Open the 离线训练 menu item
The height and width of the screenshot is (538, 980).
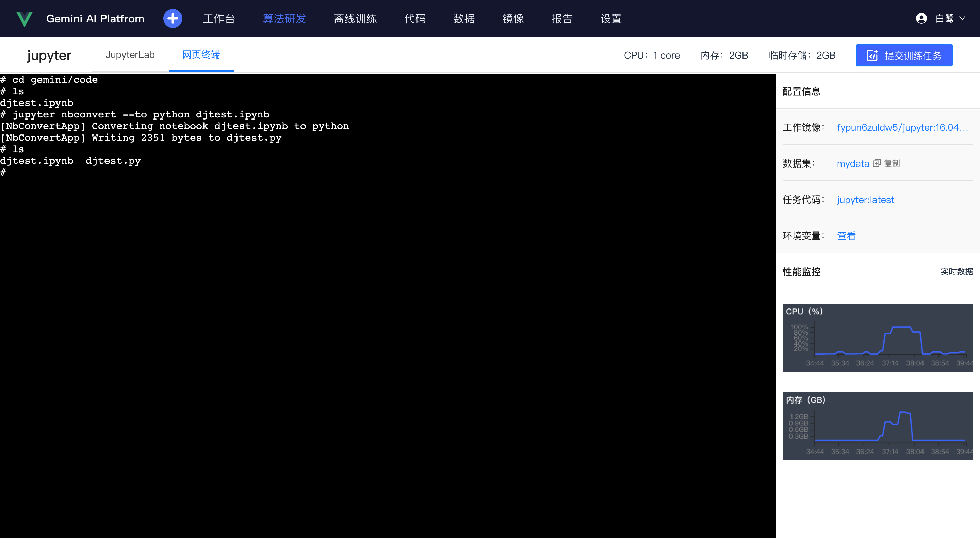point(355,18)
